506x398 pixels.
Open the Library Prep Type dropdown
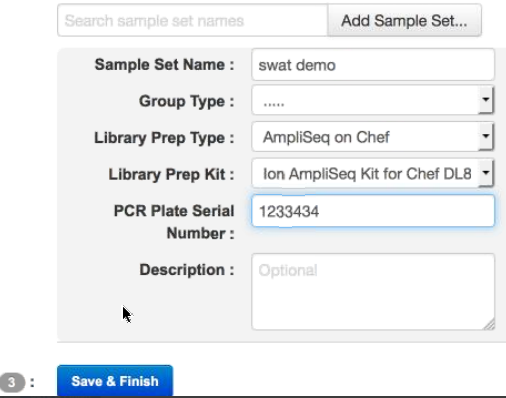[x=372, y=137]
